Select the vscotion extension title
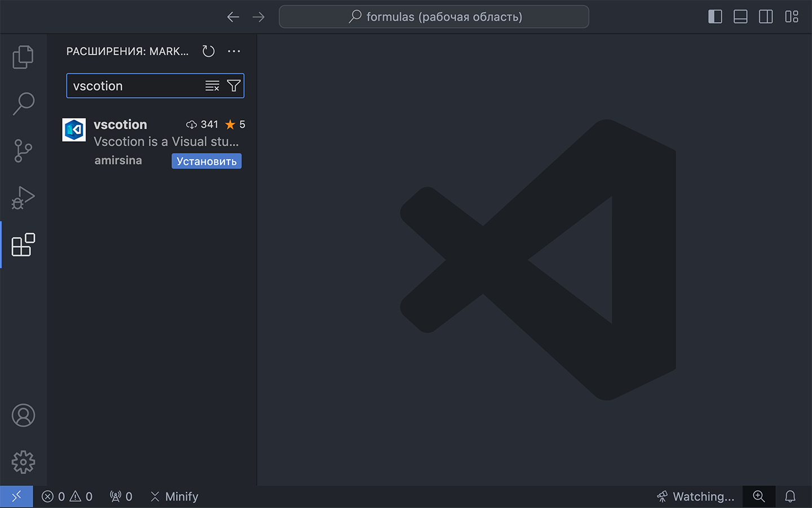 coord(120,124)
